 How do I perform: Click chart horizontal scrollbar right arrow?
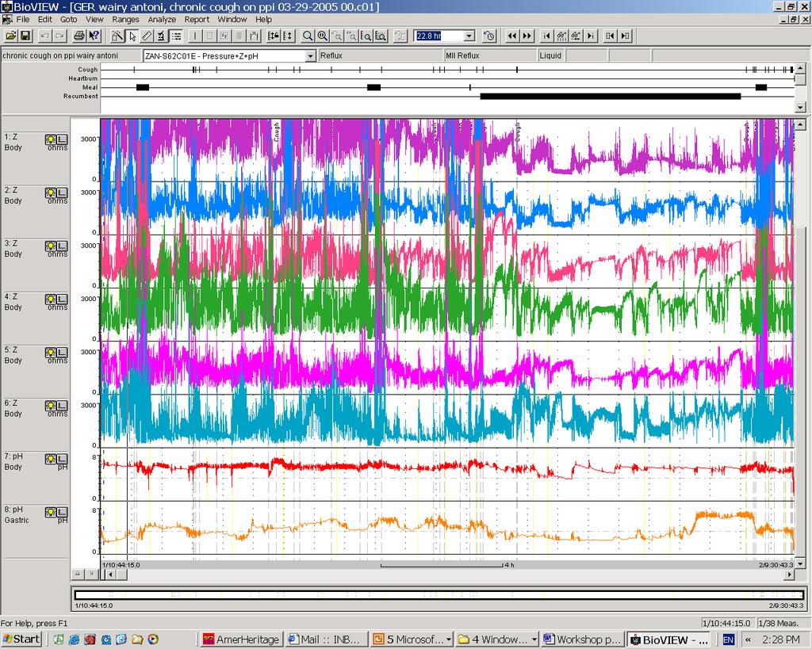click(x=790, y=574)
